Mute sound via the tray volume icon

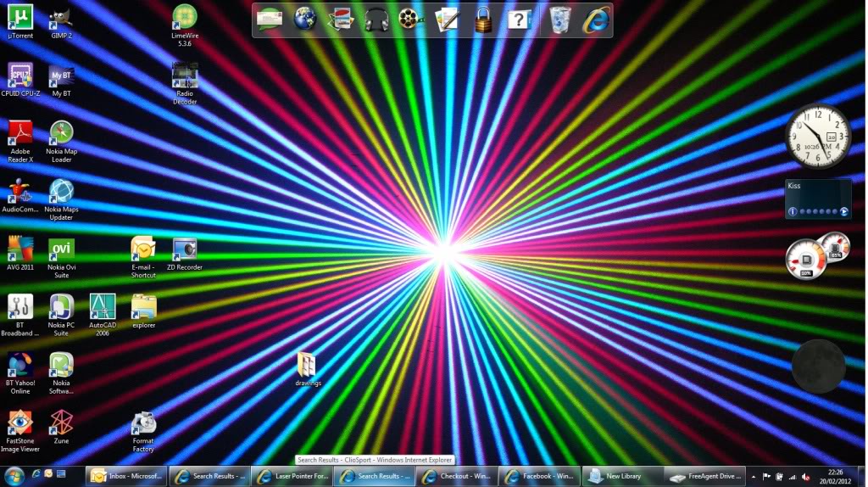[x=804, y=477]
